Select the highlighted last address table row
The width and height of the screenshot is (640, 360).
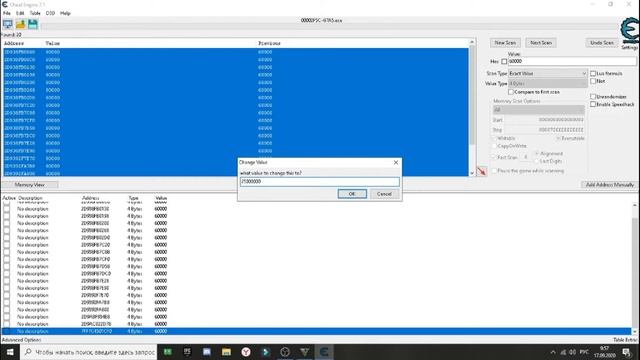pos(316,331)
